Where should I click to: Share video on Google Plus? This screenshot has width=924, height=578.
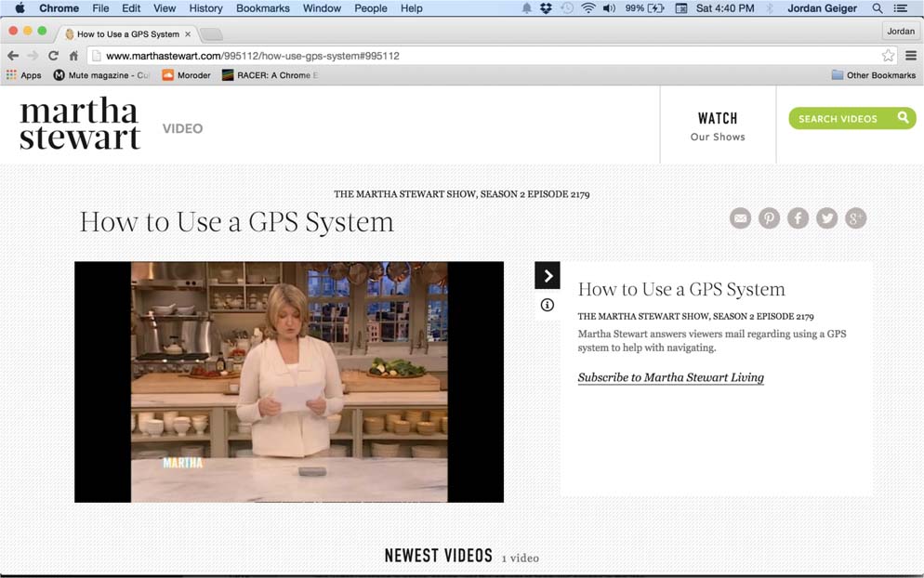[855, 218]
